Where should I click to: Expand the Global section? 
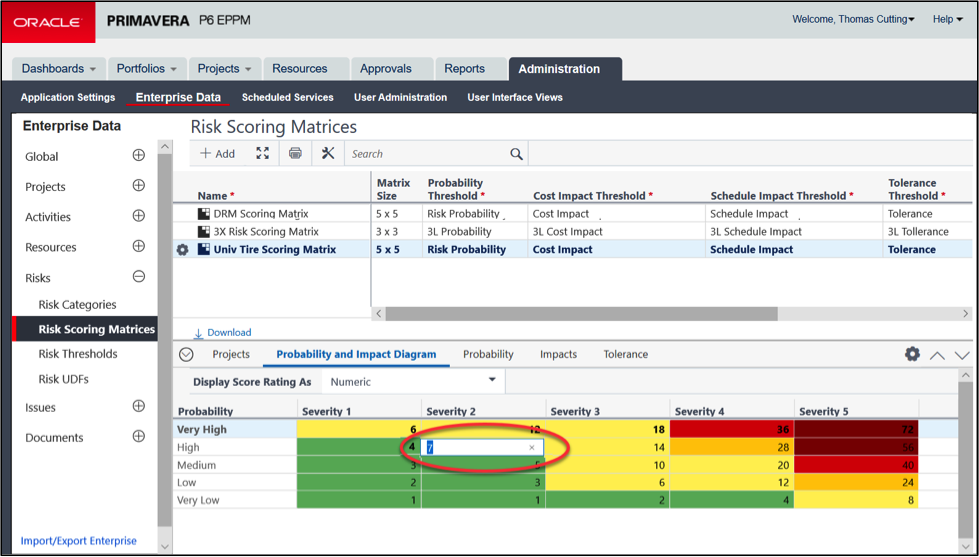point(139,155)
